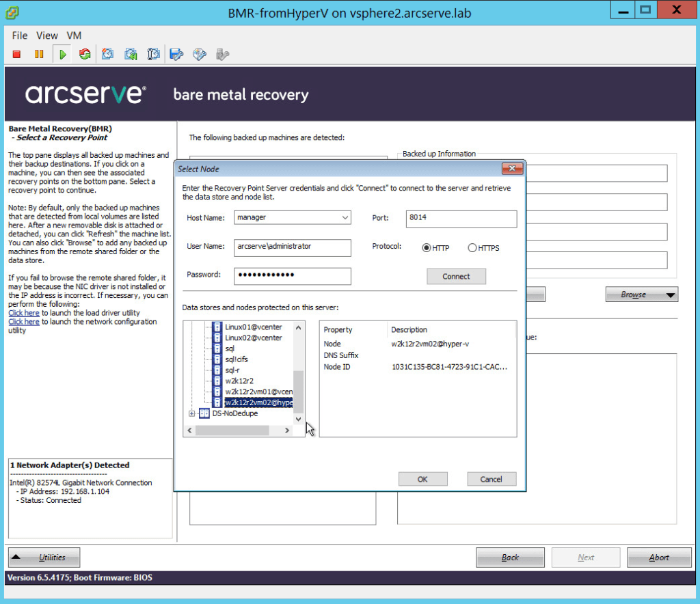
Task: Click the node icon beside sql-r
Action: pyautogui.click(x=217, y=370)
